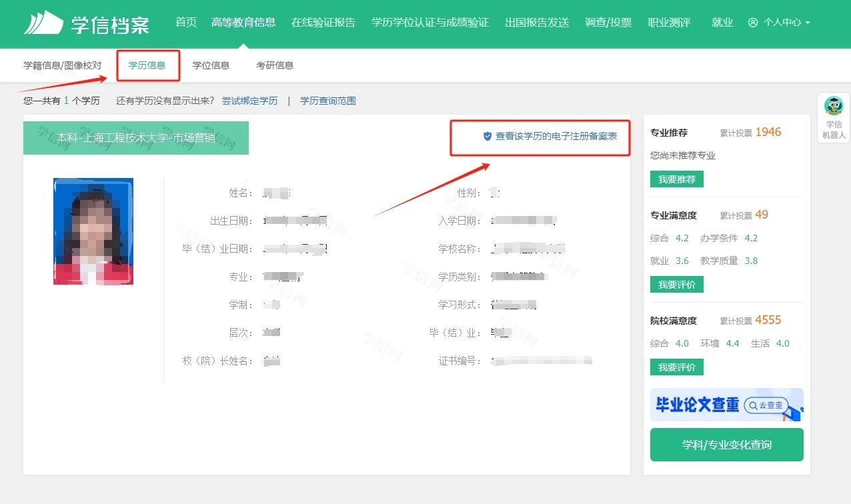Image resolution: width=851 pixels, height=504 pixels.
Task: Switch to the 学位信息 tab
Action: click(x=211, y=65)
